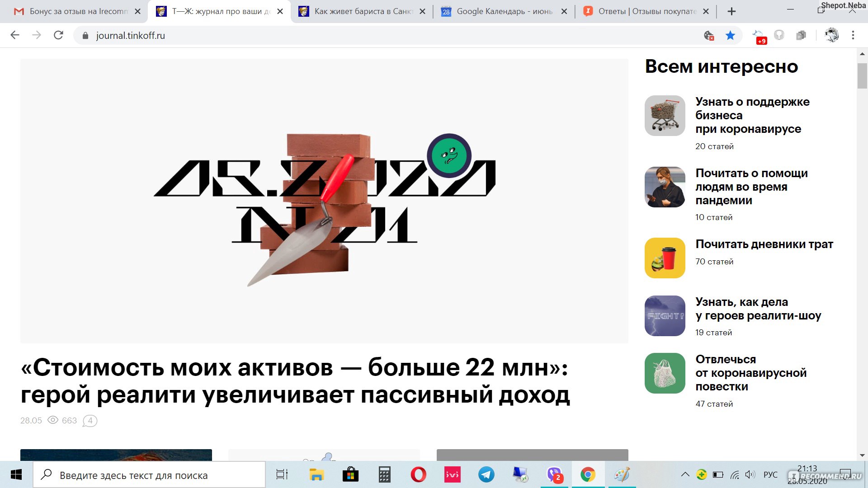Click the 70 статей count
The width and height of the screenshot is (868, 488).
tap(714, 262)
